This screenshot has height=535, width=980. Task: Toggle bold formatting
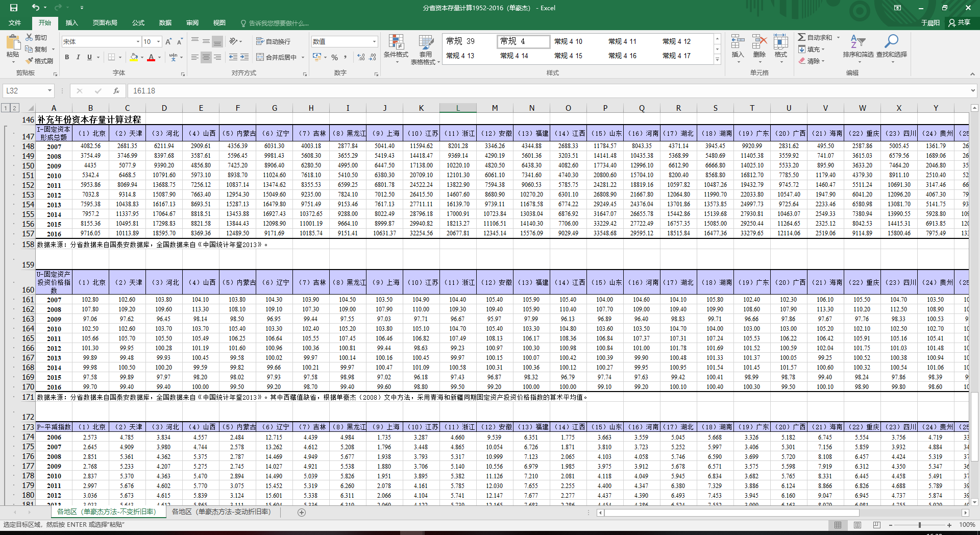coord(67,57)
